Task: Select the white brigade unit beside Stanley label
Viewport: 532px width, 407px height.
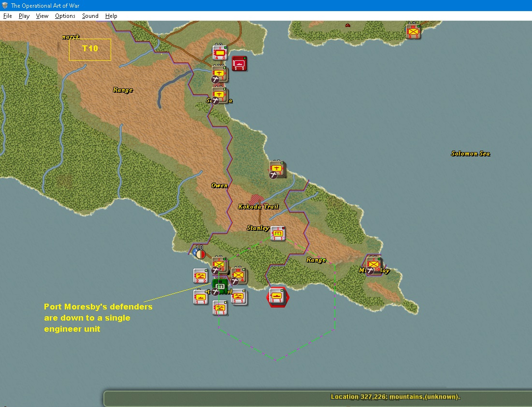Action: coord(278,234)
